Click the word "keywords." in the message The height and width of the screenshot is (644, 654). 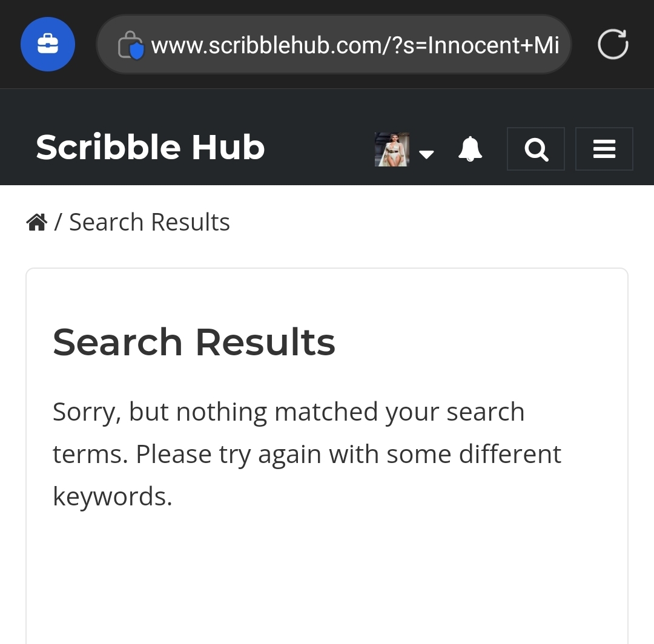(113, 496)
